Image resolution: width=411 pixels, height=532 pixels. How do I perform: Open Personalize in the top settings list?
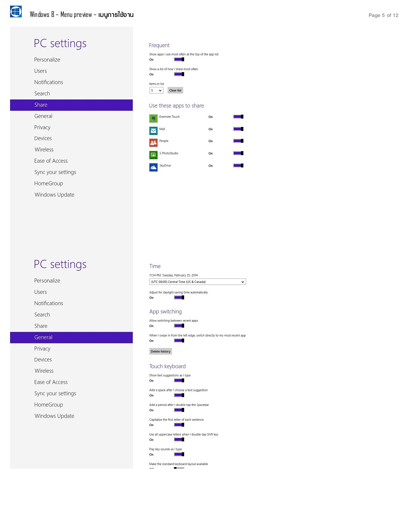pos(47,60)
